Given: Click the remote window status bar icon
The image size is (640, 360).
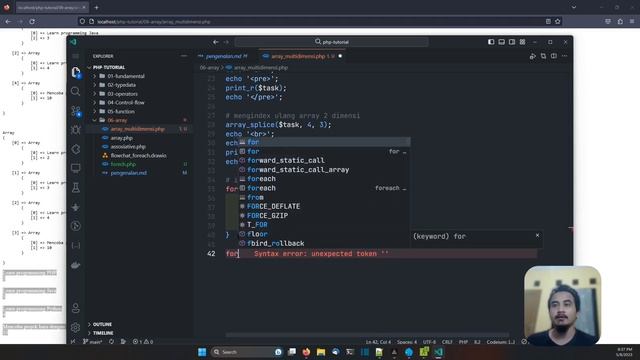Looking at the screenshot, I should coord(73,342).
